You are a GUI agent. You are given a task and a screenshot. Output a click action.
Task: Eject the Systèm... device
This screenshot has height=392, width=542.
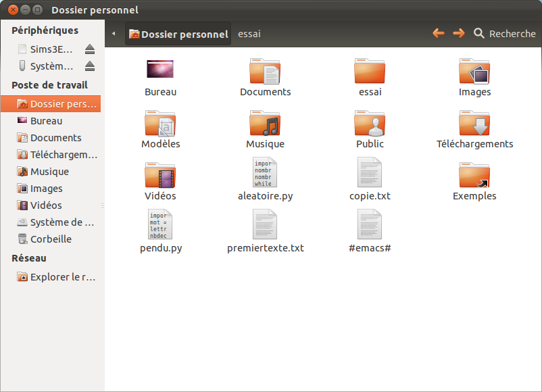coord(90,66)
